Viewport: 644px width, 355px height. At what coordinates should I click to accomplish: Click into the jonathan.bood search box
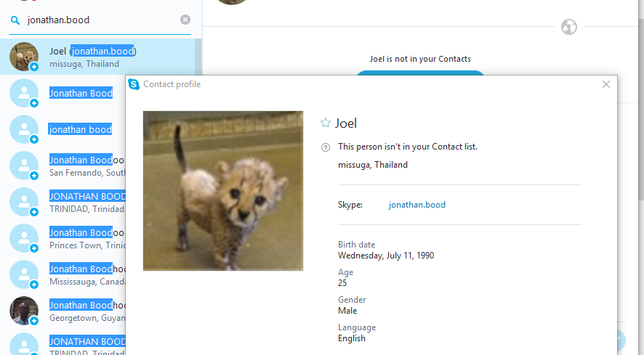point(100,20)
